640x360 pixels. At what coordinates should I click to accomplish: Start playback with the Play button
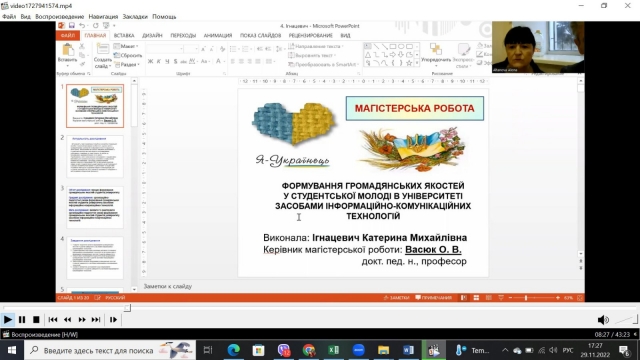point(8,320)
